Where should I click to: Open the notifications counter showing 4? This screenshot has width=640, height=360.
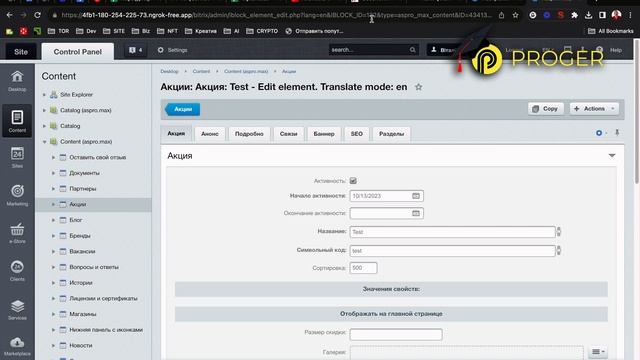coord(136,50)
